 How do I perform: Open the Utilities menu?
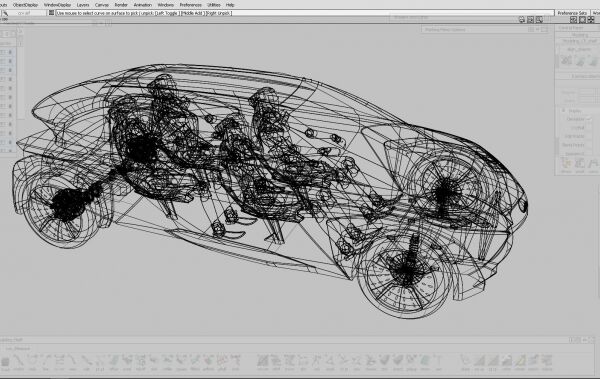point(214,5)
